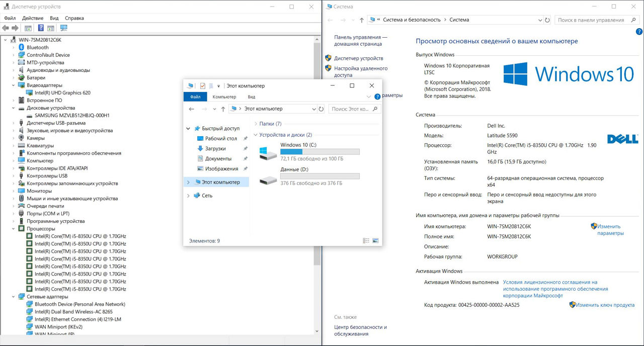Screen dimensions: 644x346
Task: Open the Компьютер ribbon tab in Explorer
Action: point(224,97)
